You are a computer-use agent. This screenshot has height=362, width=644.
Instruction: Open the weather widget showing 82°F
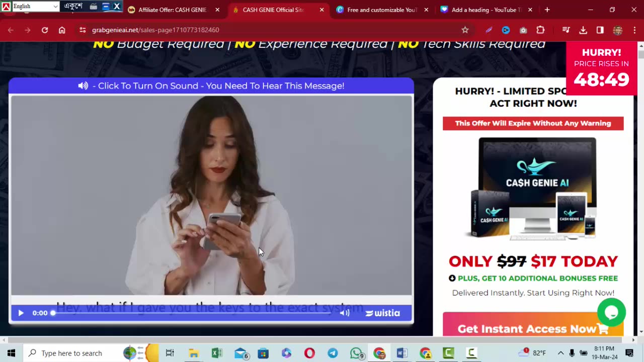coord(532,353)
